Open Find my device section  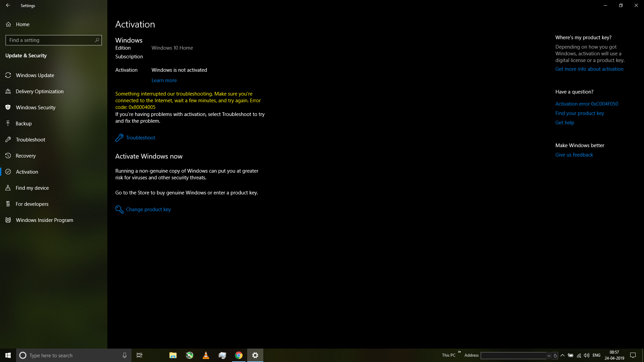coord(54,188)
